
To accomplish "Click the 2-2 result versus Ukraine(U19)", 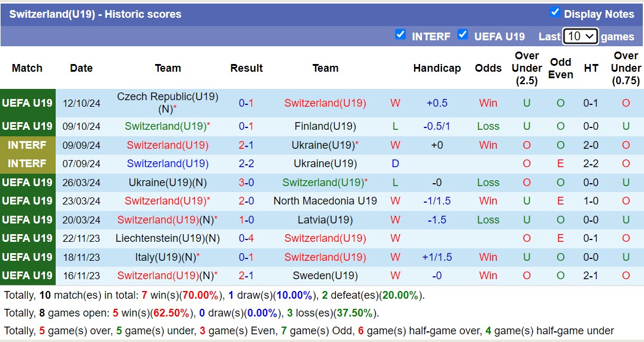I will coord(246,164).
